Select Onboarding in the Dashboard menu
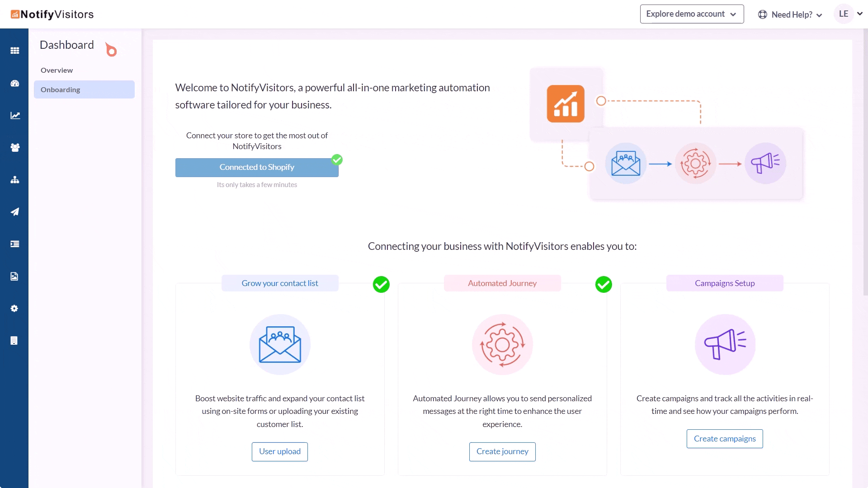 click(x=84, y=89)
